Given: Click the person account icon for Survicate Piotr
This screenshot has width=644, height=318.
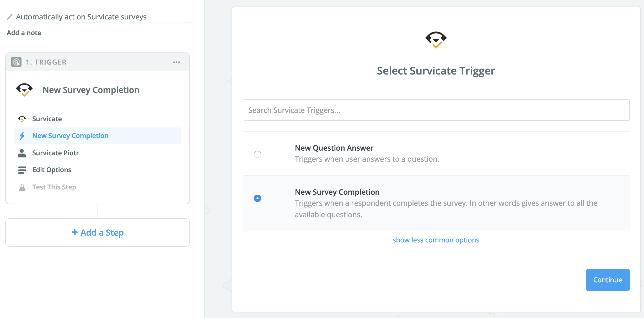Looking at the screenshot, I should coord(22,153).
